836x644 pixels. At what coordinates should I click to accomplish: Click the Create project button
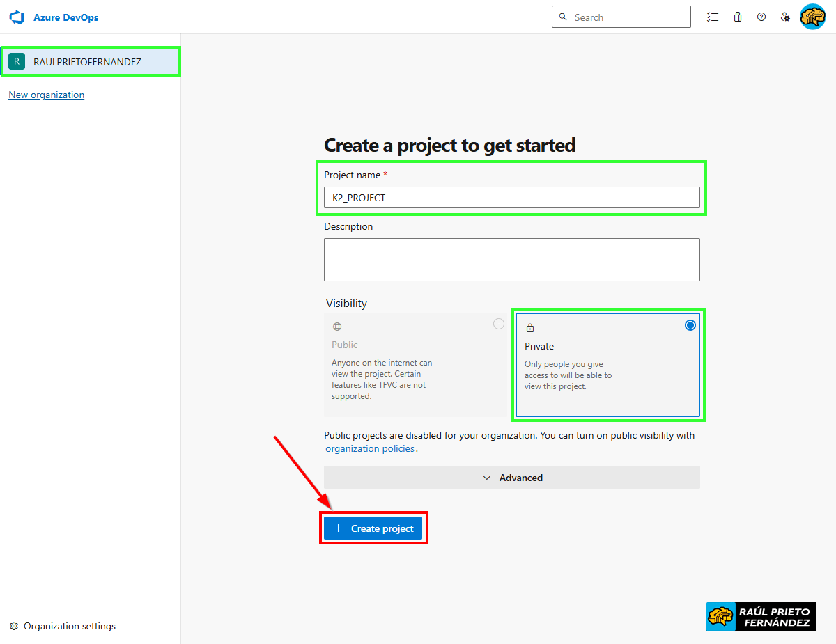(373, 528)
